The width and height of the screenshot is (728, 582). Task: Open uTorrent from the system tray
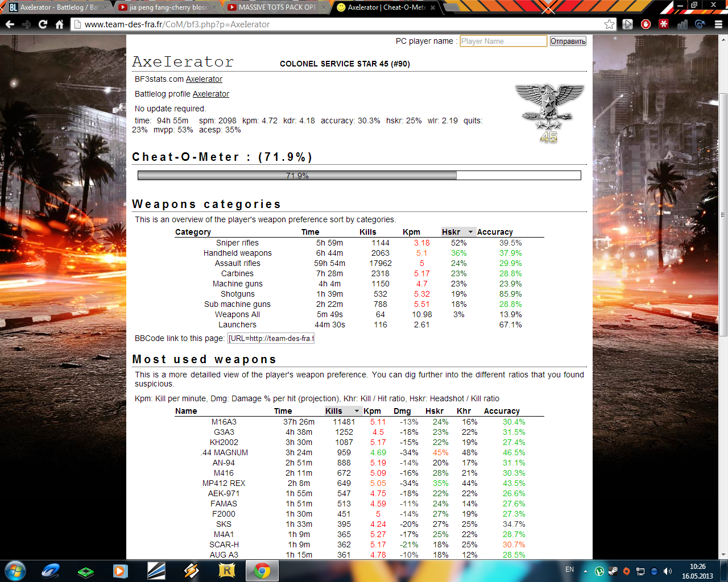click(x=599, y=571)
